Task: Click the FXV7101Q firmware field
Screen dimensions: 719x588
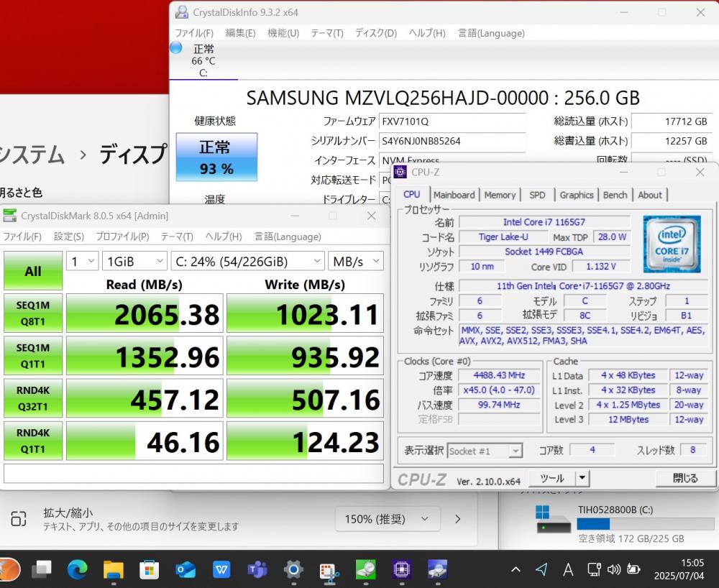Action: point(452,121)
